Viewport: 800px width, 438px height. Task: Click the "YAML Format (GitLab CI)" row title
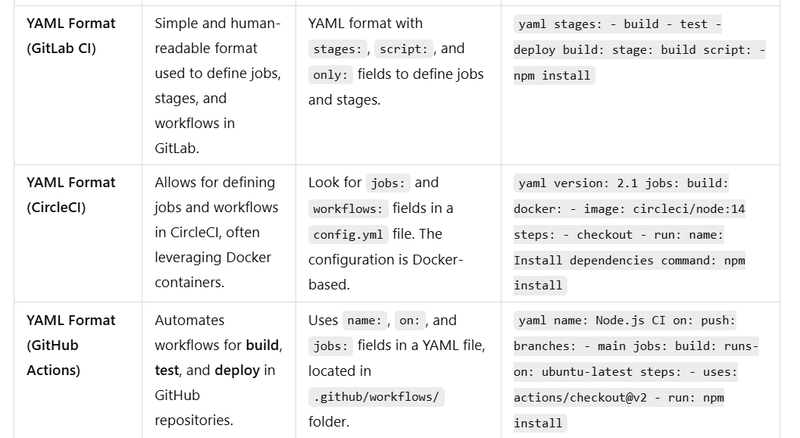coord(70,35)
